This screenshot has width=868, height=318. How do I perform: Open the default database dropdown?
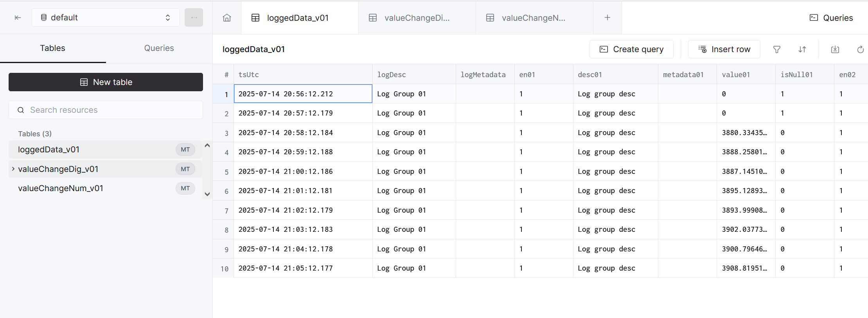tap(106, 18)
